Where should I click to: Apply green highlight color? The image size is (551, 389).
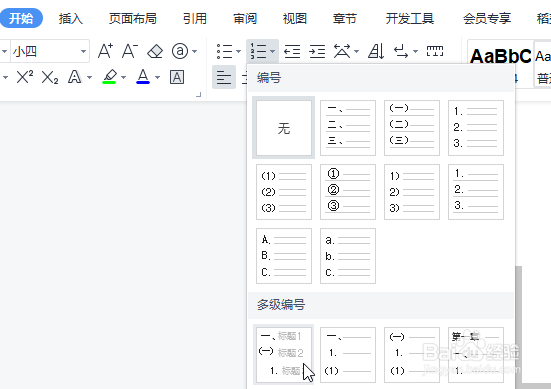(109, 77)
